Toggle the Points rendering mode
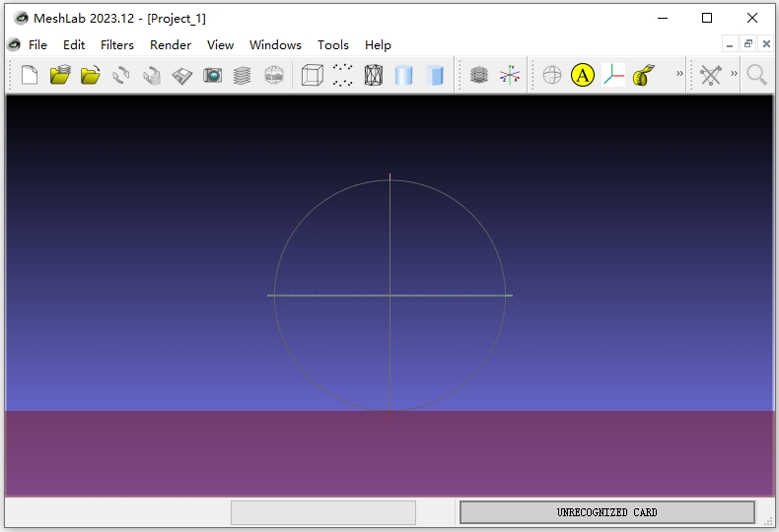 (x=342, y=75)
